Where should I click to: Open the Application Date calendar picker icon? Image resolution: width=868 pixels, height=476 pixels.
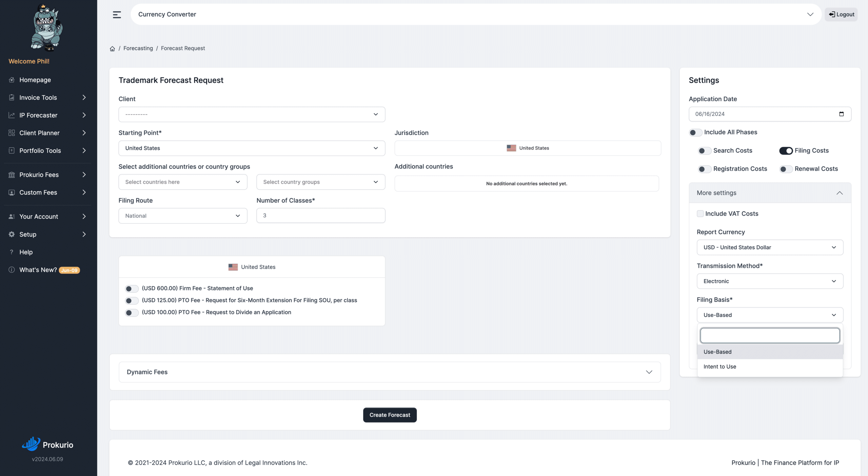(x=841, y=114)
